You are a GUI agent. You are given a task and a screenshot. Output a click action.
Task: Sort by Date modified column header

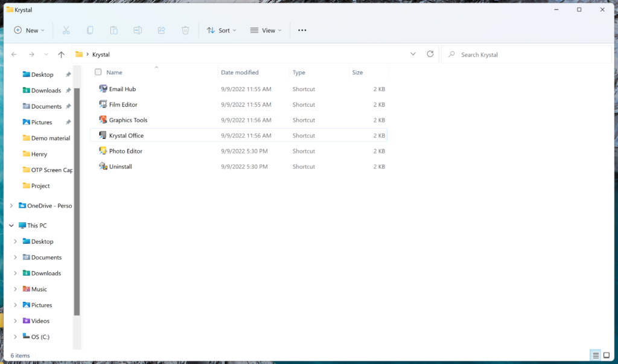click(240, 72)
